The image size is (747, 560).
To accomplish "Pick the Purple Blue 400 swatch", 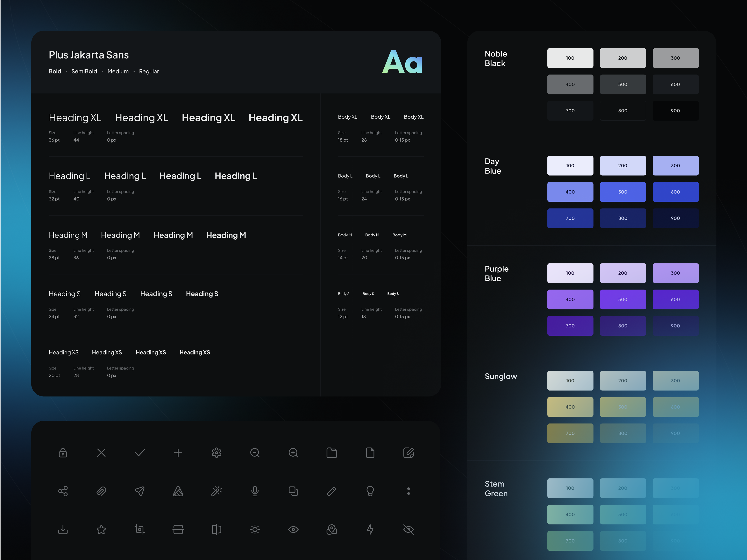I will point(570,299).
